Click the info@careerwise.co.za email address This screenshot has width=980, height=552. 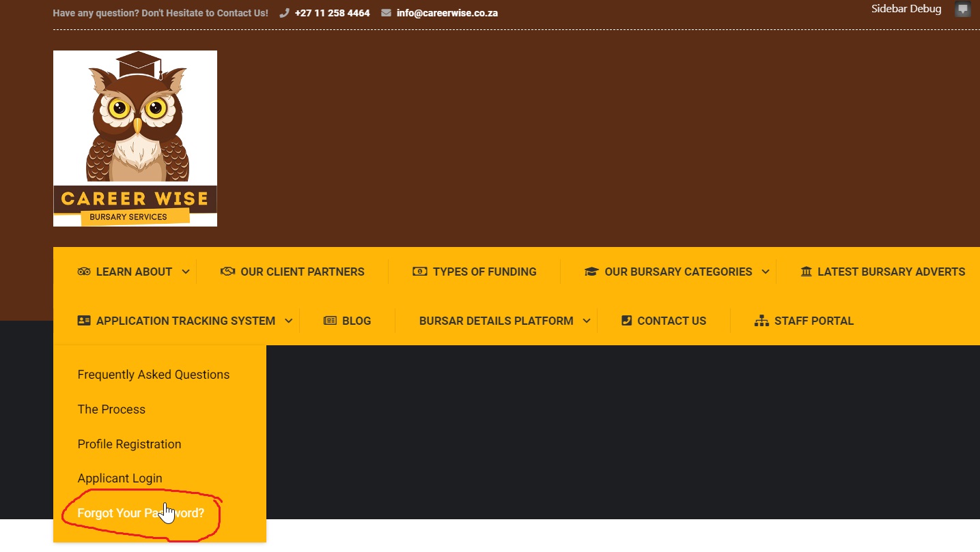pyautogui.click(x=447, y=13)
